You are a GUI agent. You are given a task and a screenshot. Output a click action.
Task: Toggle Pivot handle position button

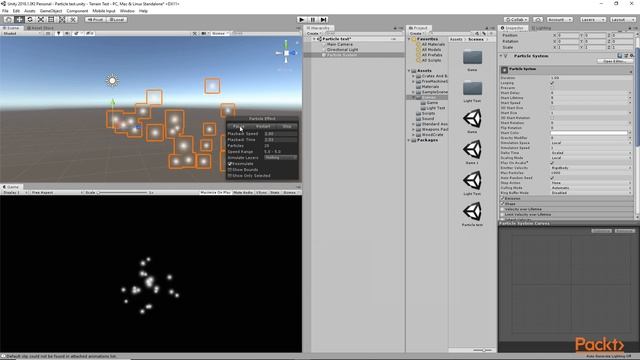pos(96,20)
